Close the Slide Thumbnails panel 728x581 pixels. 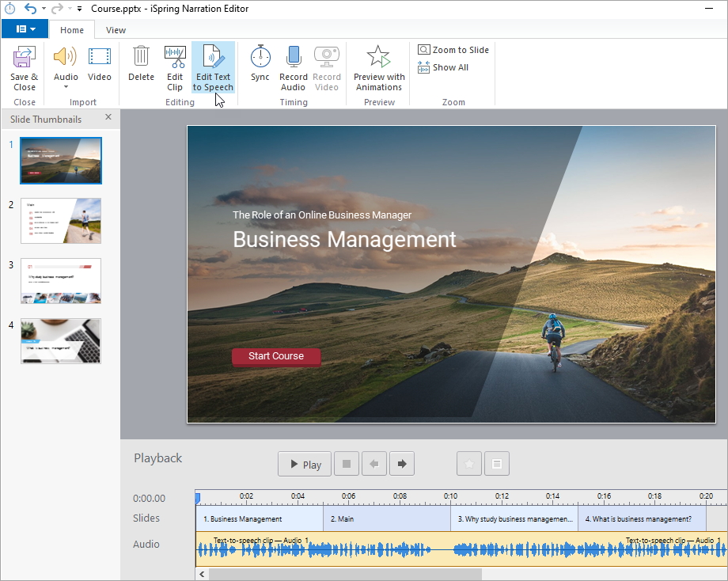point(108,117)
